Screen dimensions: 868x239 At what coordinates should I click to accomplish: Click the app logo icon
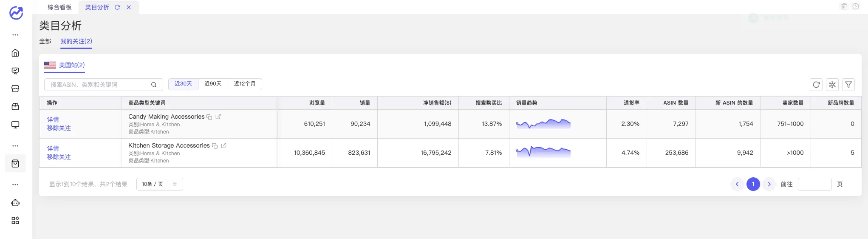tap(16, 13)
